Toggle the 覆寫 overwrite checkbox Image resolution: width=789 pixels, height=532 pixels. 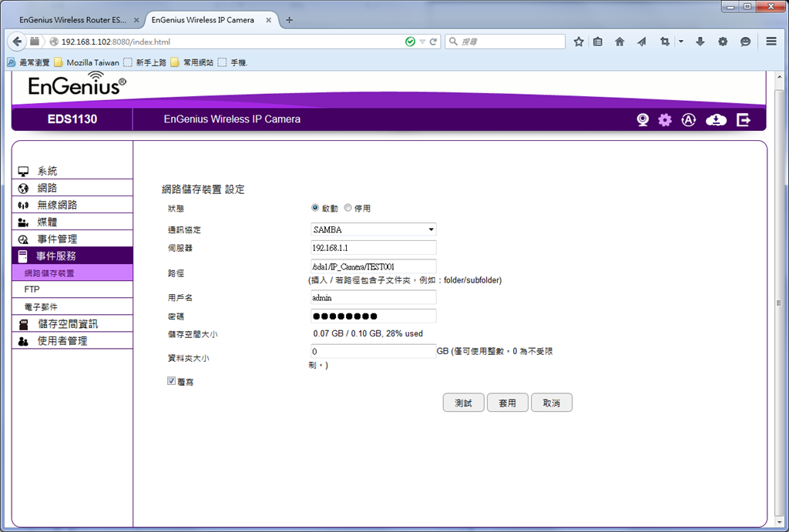click(x=171, y=381)
